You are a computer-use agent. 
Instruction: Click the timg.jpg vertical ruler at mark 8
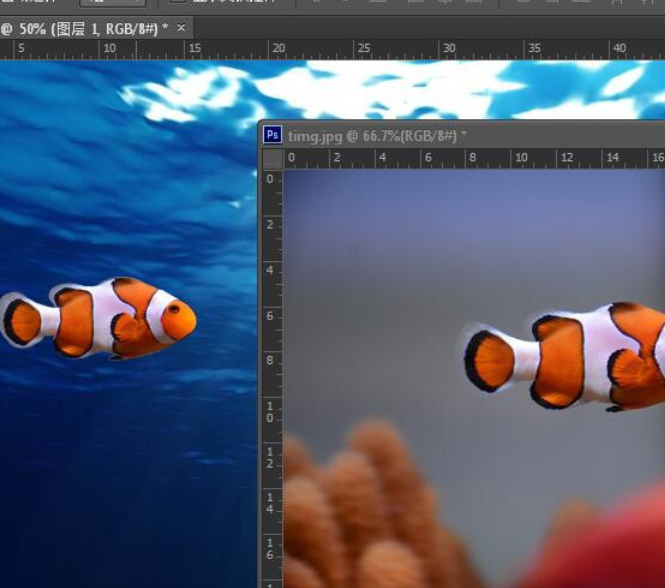[x=270, y=361]
